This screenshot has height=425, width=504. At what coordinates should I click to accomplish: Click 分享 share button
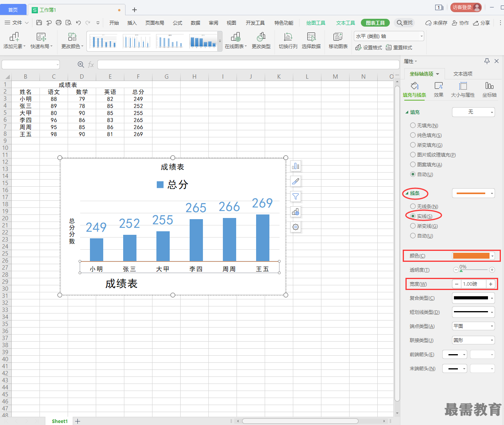(481, 23)
